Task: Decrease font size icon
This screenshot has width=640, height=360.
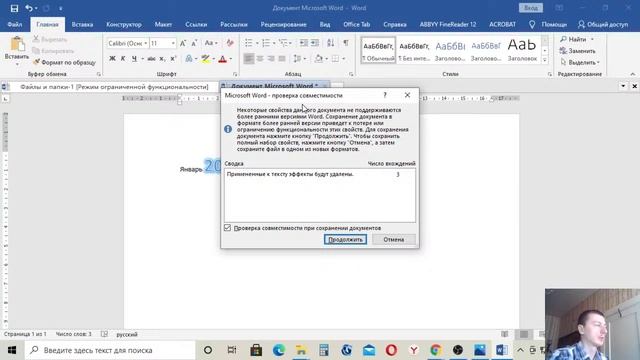Action: point(194,43)
